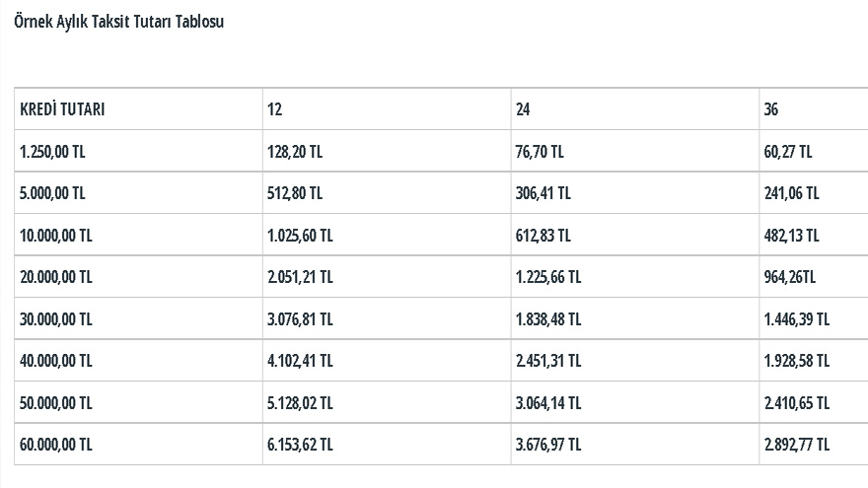
Task: Select the 1.025,60 TL installment value
Action: coord(300,236)
